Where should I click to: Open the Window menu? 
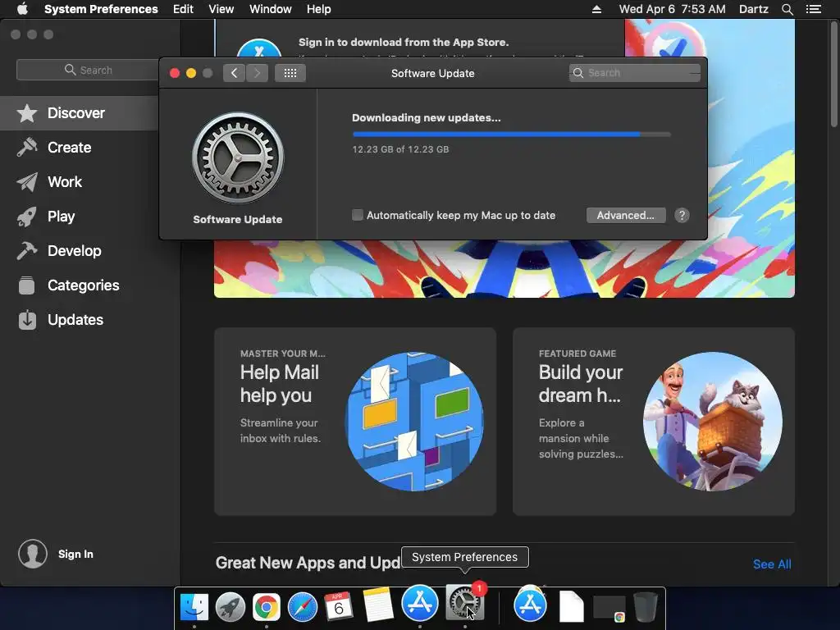[271, 9]
